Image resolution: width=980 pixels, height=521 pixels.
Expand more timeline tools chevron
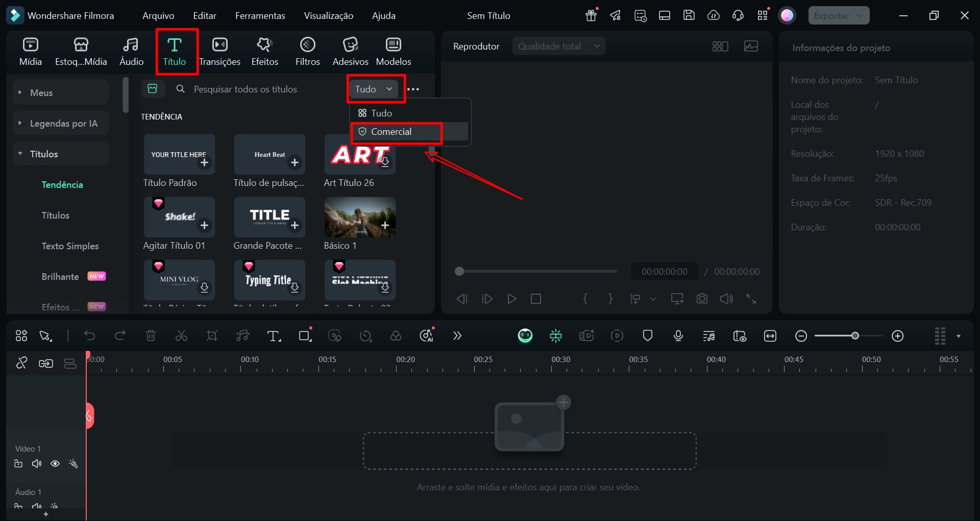pyautogui.click(x=457, y=336)
